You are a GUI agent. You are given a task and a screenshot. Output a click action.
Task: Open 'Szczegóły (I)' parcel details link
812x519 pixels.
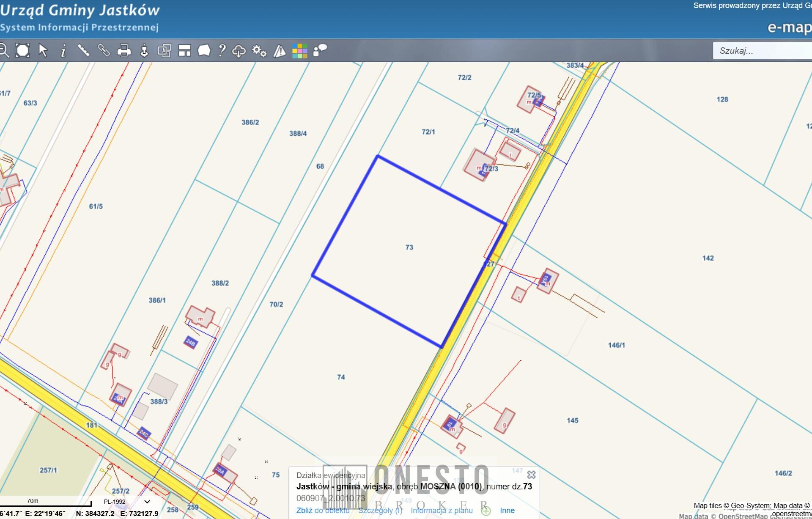[x=380, y=511]
